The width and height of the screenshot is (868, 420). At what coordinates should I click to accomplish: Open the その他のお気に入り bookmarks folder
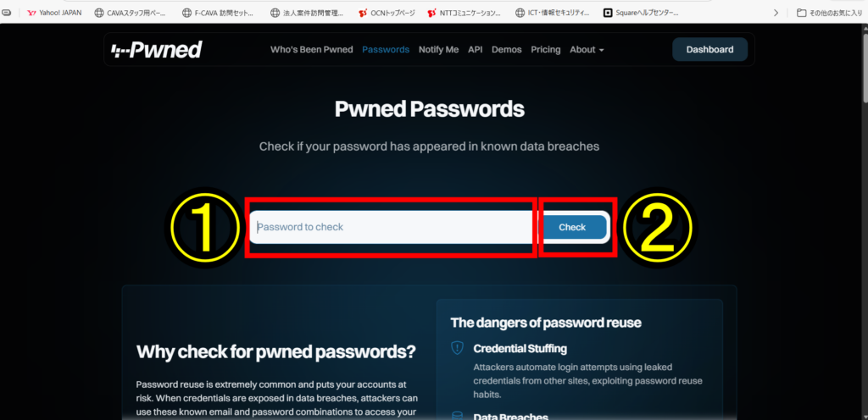(x=829, y=13)
